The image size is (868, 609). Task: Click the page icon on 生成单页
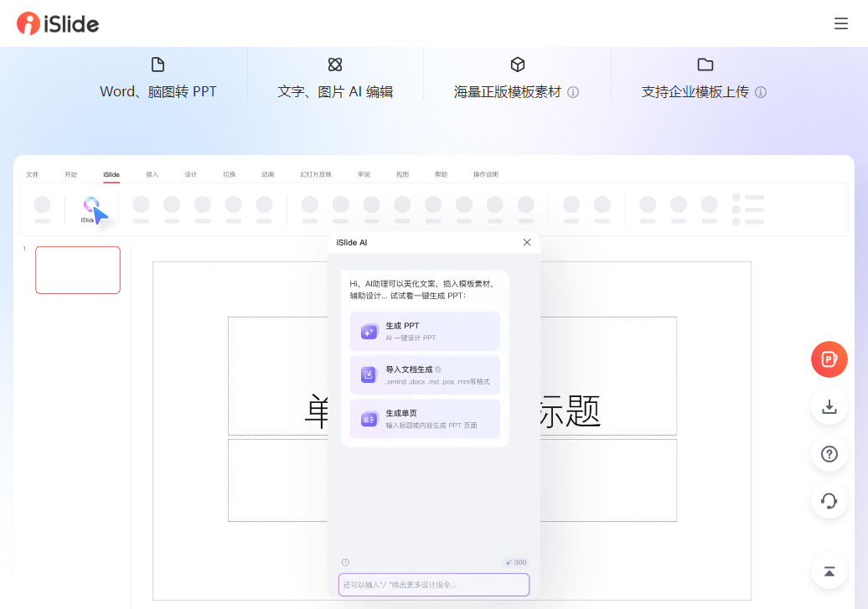coord(369,419)
